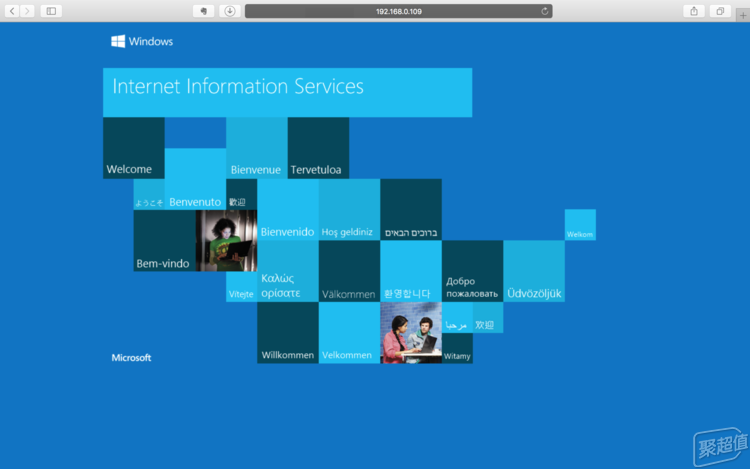
Task: Click the photo of two people at laptop
Action: [410, 332]
